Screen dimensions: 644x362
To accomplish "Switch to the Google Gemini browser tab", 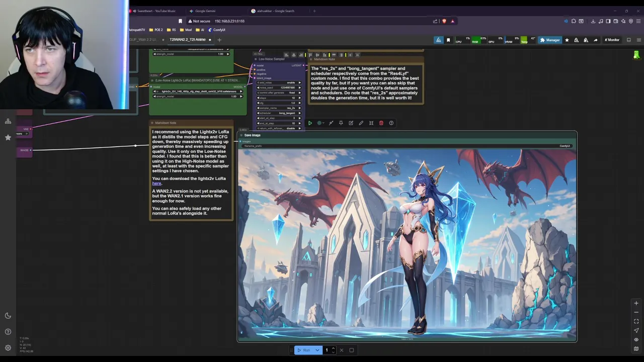I will click(x=205, y=11).
